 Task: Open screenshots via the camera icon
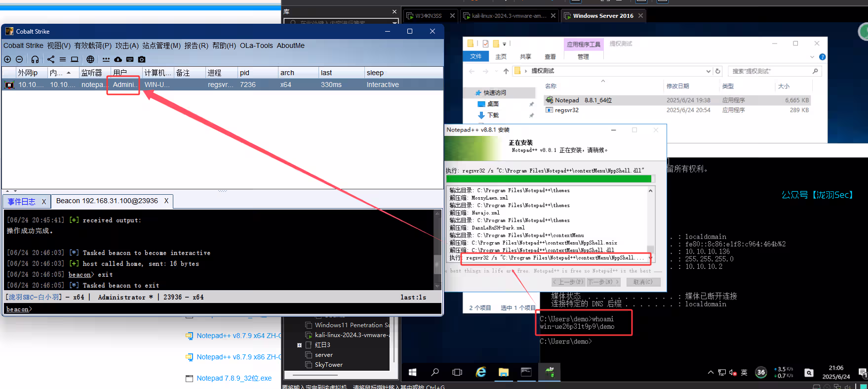click(142, 59)
